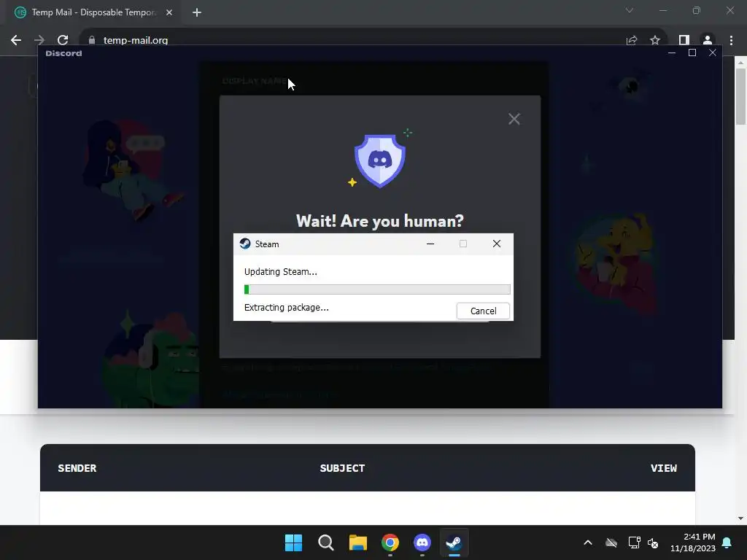Open Chrome side panel
The image size is (747, 560).
click(684, 40)
